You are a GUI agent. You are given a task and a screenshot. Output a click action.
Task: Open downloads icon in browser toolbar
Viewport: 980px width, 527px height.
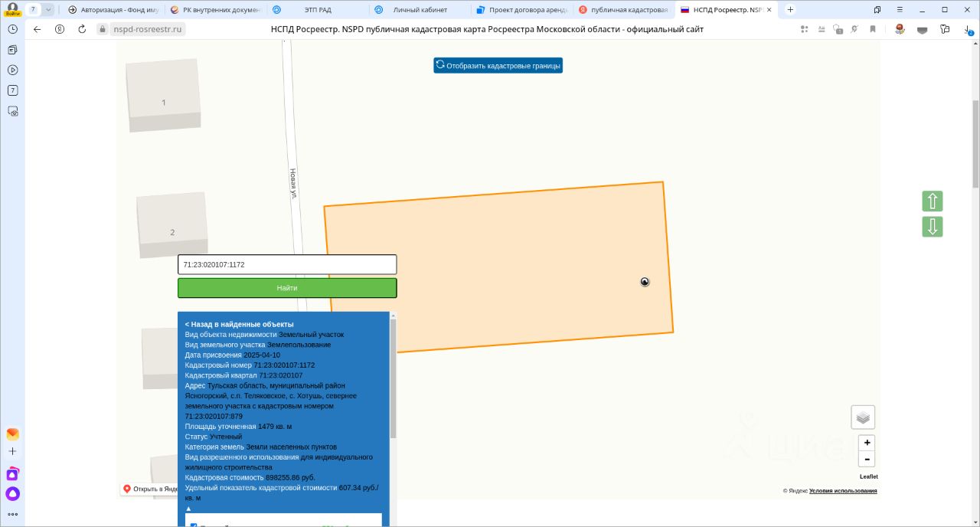click(967, 29)
